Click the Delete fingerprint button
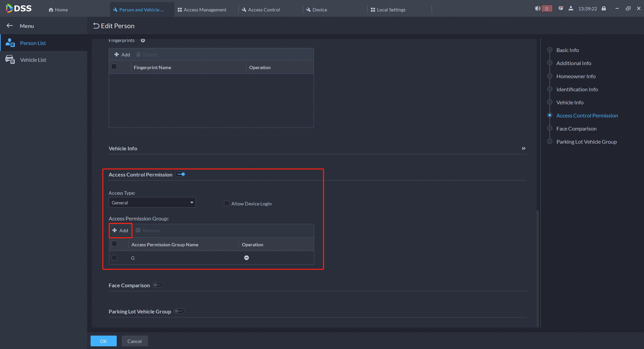 coord(147,54)
